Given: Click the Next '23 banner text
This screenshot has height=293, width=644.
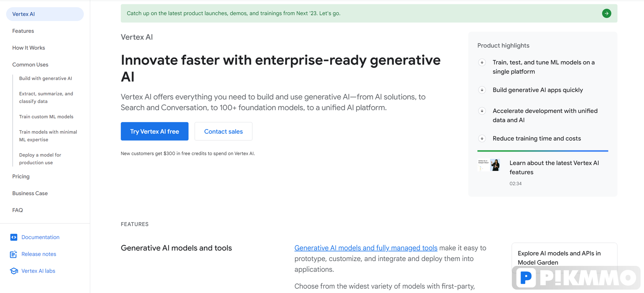Looking at the screenshot, I should [233, 13].
